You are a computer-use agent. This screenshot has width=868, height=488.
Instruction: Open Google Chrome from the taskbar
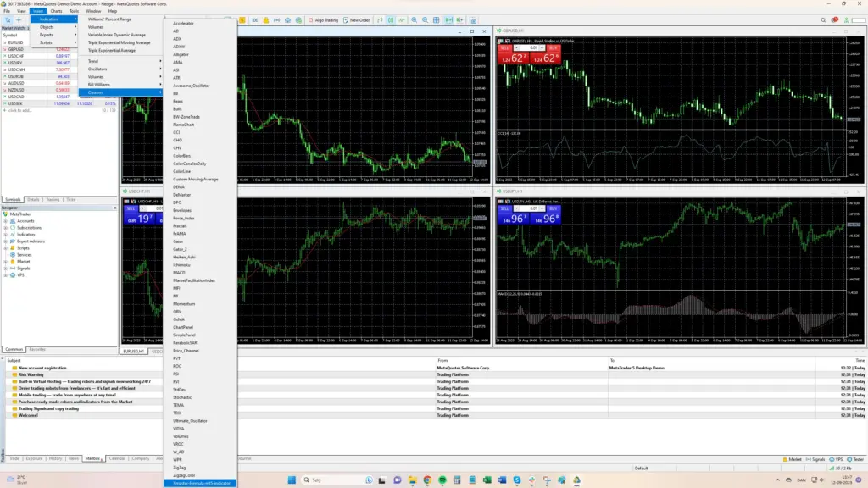pyautogui.click(x=427, y=480)
